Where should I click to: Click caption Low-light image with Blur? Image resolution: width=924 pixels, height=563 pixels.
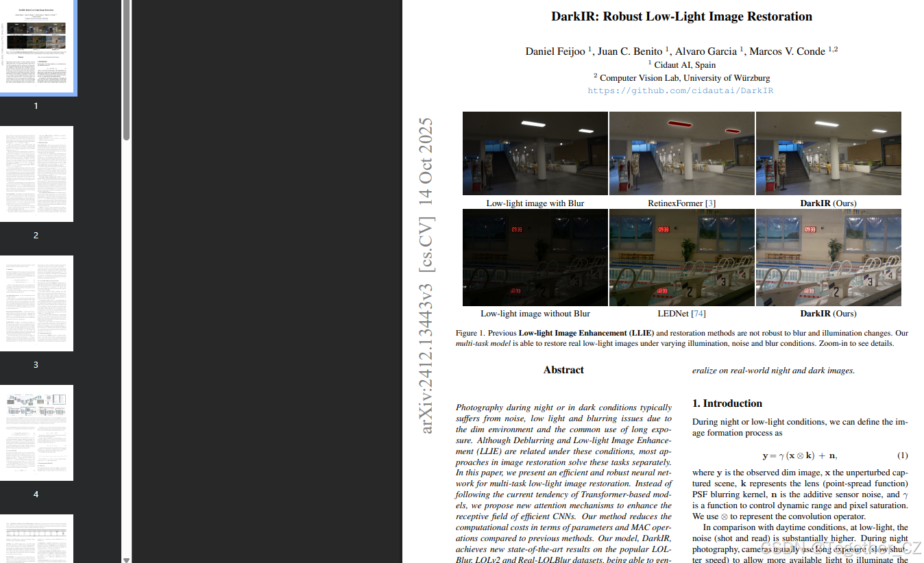(535, 203)
